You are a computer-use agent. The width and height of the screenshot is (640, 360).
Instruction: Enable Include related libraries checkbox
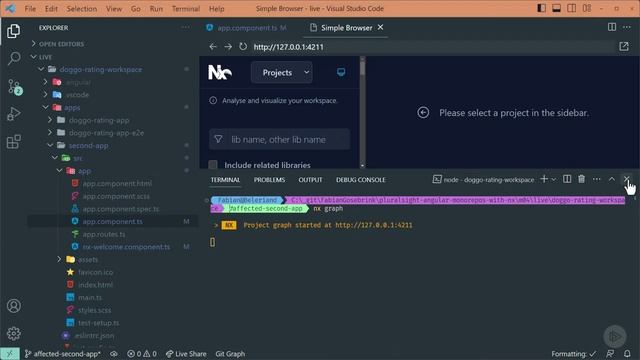[213, 165]
